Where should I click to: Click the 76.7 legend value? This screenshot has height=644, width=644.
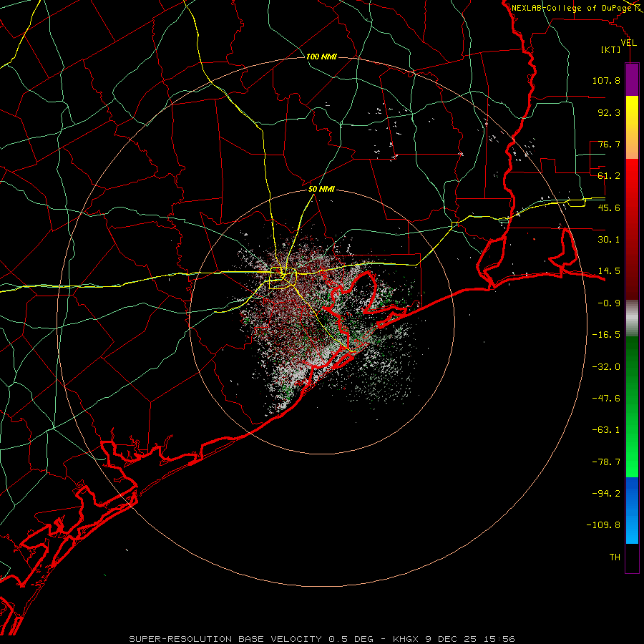coord(609,144)
